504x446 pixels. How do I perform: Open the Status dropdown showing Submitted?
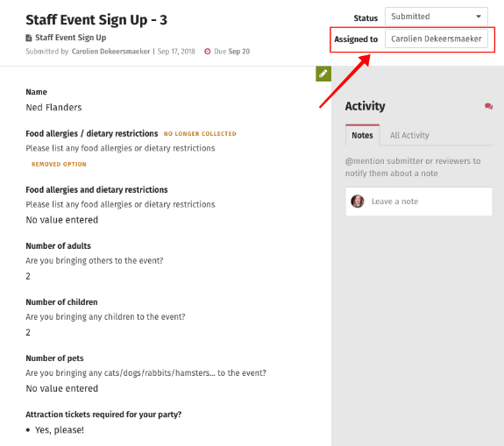tap(437, 17)
